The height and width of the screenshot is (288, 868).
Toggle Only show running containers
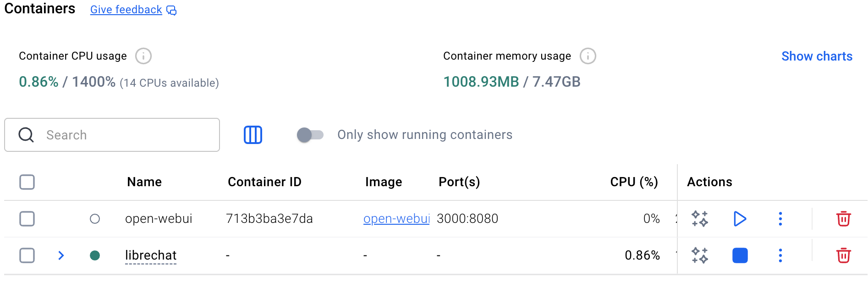[x=310, y=135]
